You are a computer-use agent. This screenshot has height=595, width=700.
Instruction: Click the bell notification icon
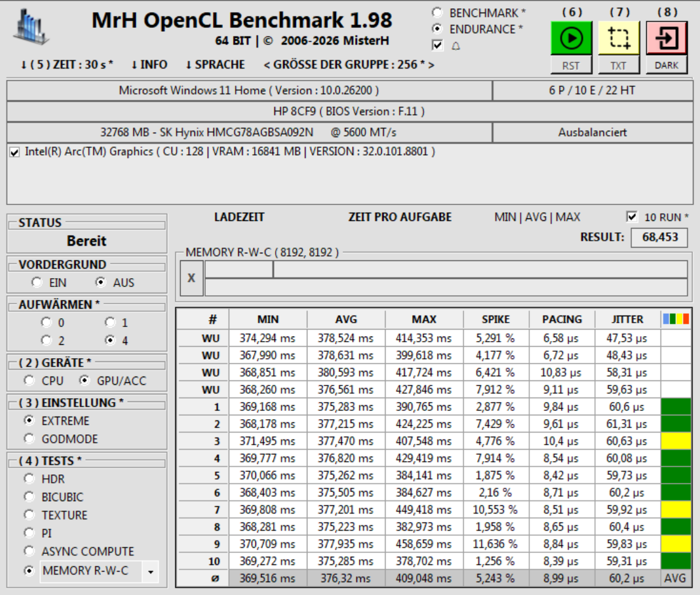456,46
